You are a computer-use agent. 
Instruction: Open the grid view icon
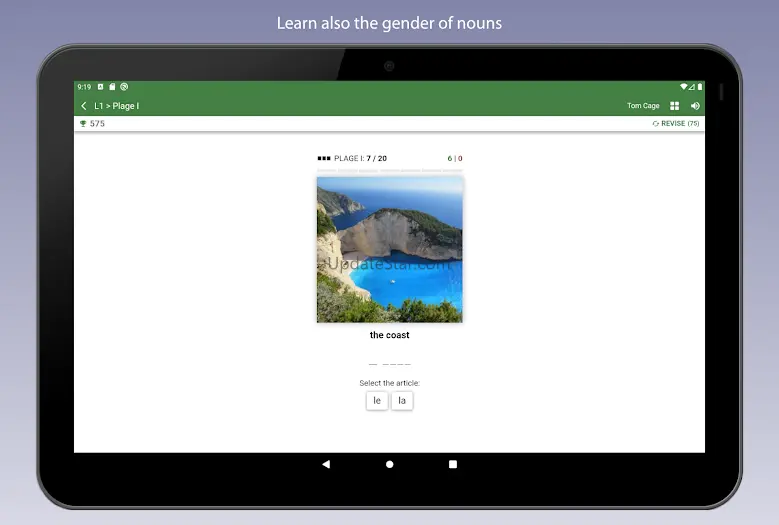click(674, 106)
